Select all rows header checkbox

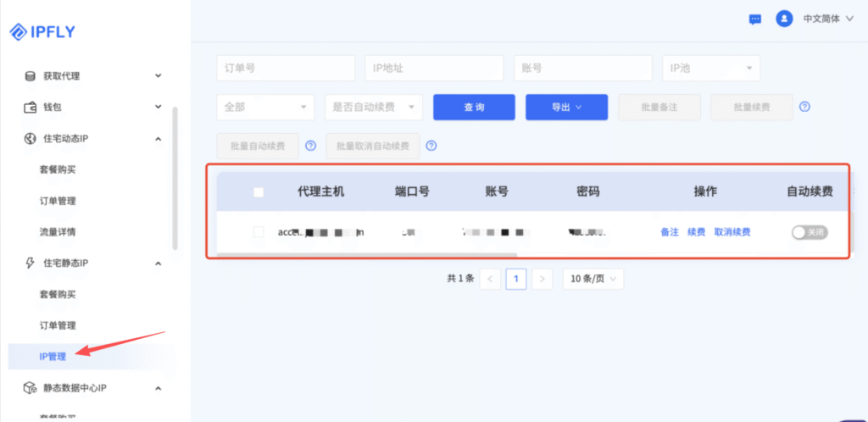coord(259,192)
